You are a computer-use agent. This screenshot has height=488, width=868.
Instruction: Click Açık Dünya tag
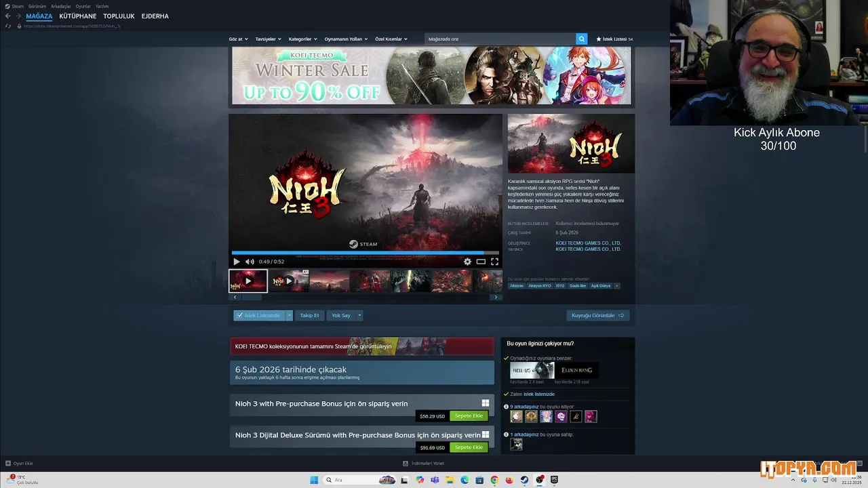(x=601, y=285)
